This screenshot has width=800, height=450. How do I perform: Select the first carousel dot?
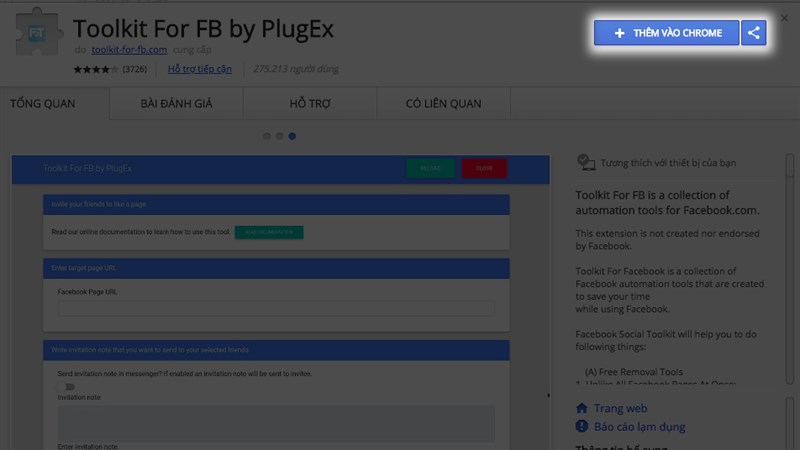267,135
